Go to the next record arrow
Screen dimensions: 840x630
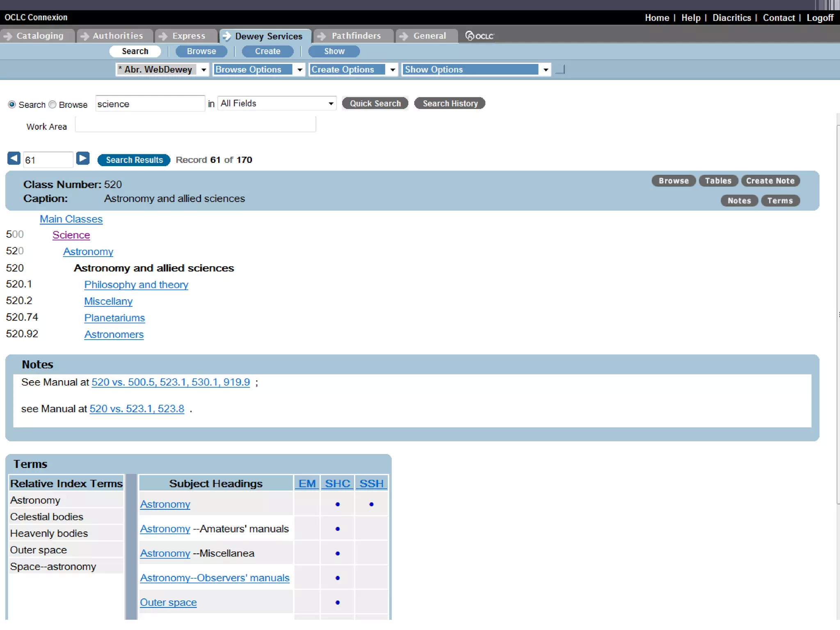tap(83, 158)
